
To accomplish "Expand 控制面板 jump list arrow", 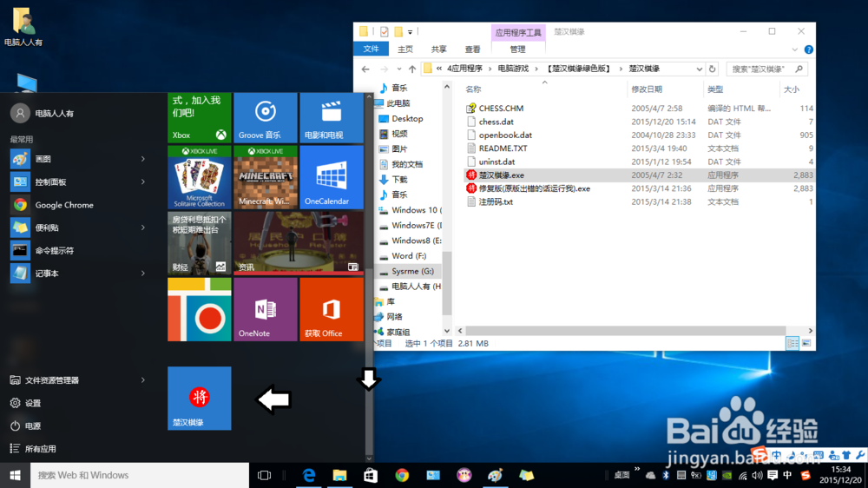I will point(143,181).
